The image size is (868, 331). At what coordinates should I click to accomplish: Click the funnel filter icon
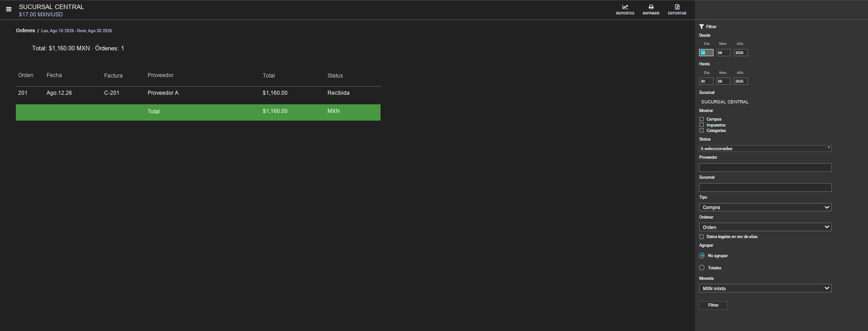tap(702, 27)
